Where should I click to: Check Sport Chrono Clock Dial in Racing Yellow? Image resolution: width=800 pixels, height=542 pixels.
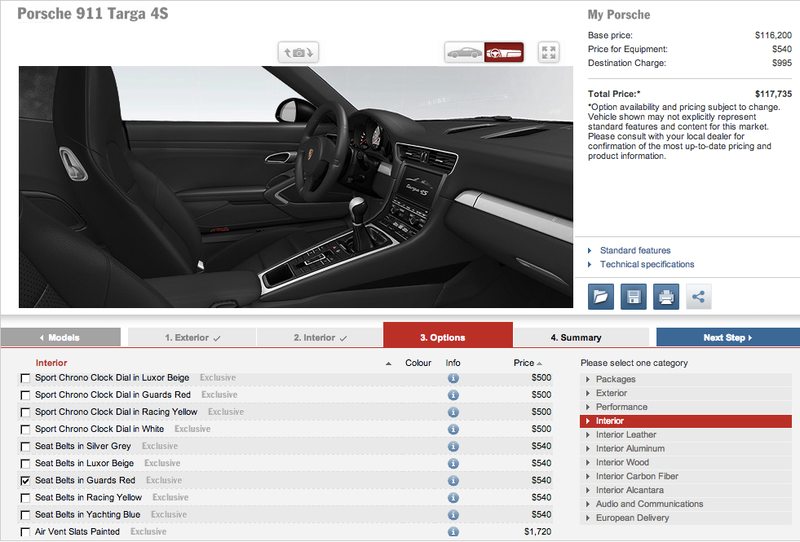tap(25, 412)
